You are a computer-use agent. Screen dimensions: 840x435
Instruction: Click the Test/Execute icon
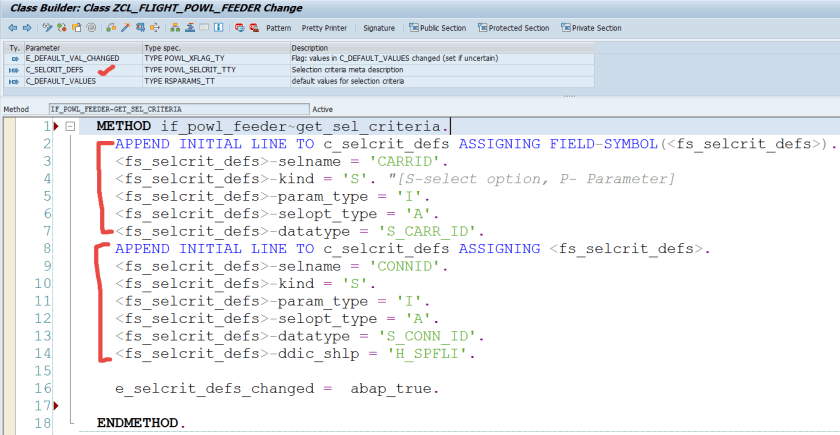[155, 28]
